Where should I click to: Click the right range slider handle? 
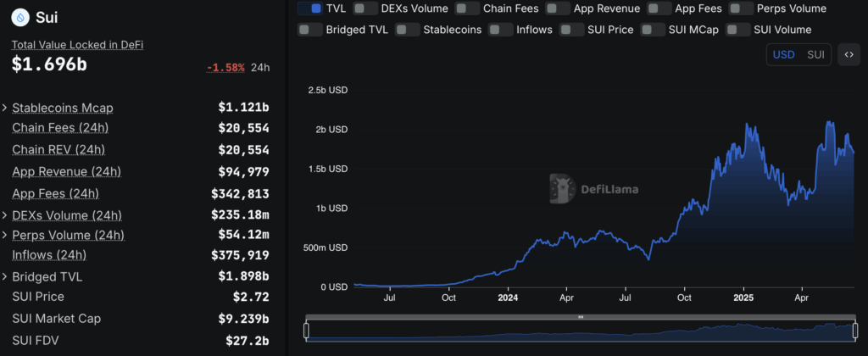tap(855, 331)
